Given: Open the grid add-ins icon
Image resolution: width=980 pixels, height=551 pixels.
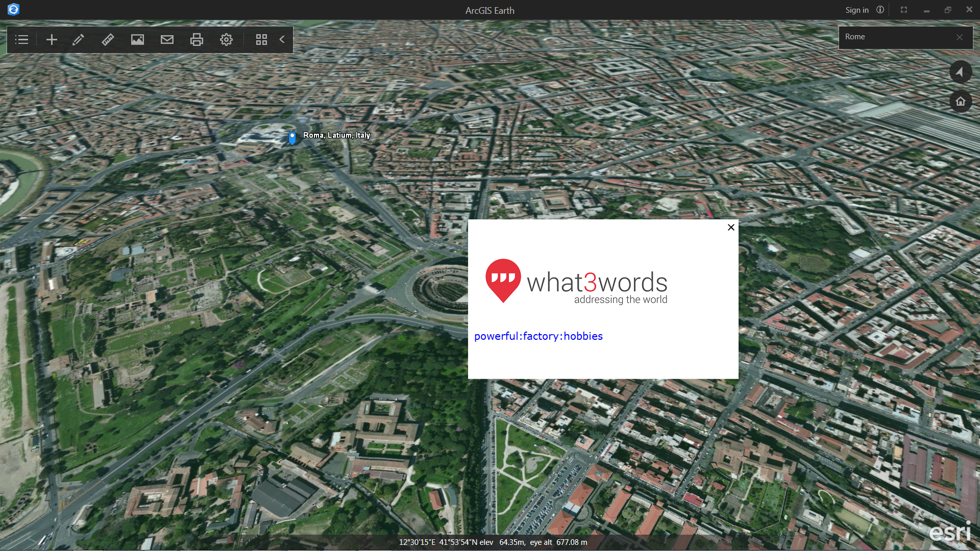Looking at the screenshot, I should (261, 40).
